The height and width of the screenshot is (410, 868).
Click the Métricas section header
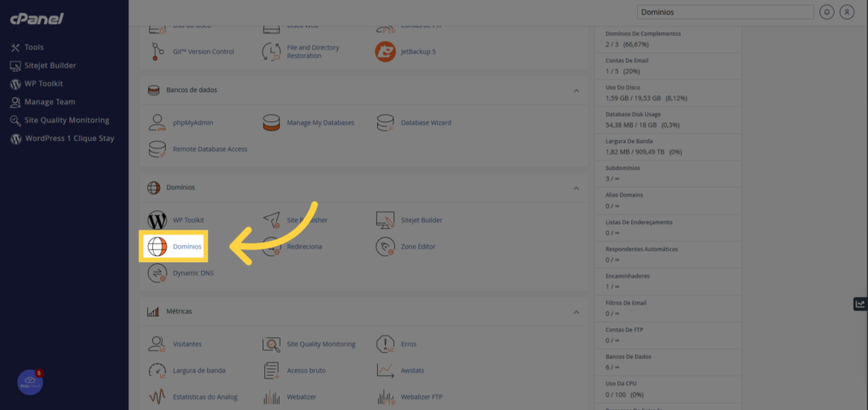363,312
